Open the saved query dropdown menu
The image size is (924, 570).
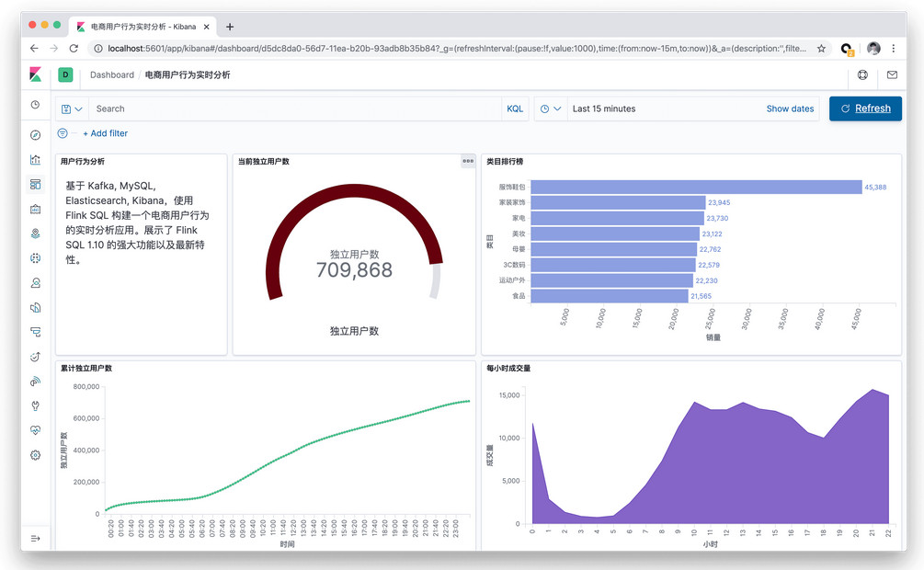[x=72, y=108]
